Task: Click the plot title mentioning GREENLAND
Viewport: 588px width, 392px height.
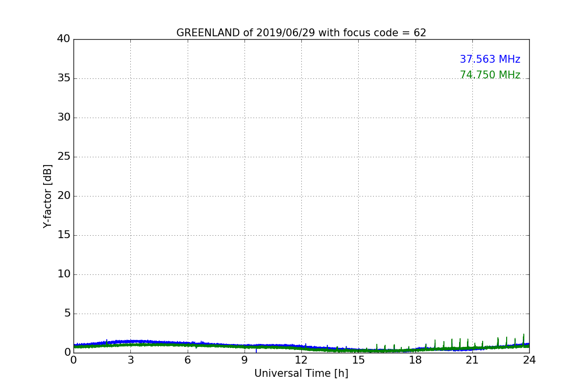Action: point(301,33)
